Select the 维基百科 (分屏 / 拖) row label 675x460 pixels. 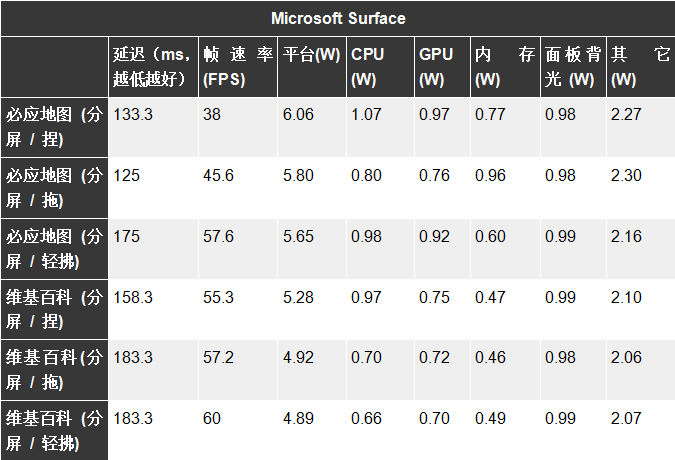[54, 369]
